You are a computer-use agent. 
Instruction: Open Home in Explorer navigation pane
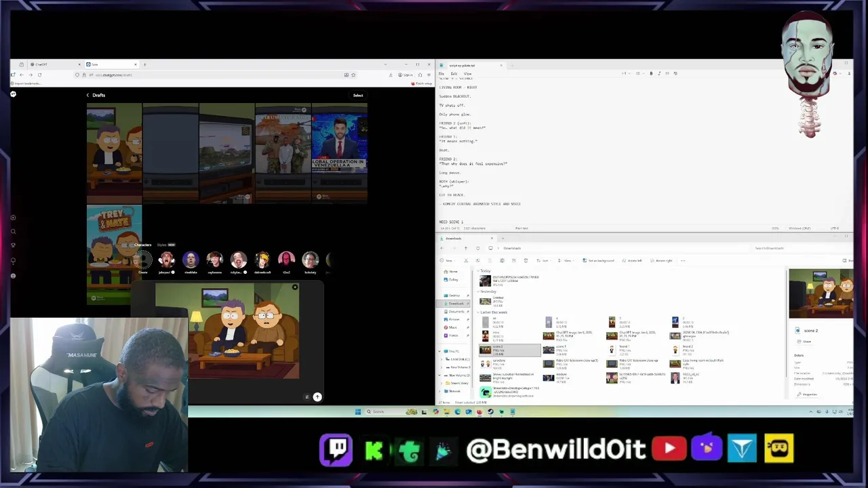pos(451,271)
